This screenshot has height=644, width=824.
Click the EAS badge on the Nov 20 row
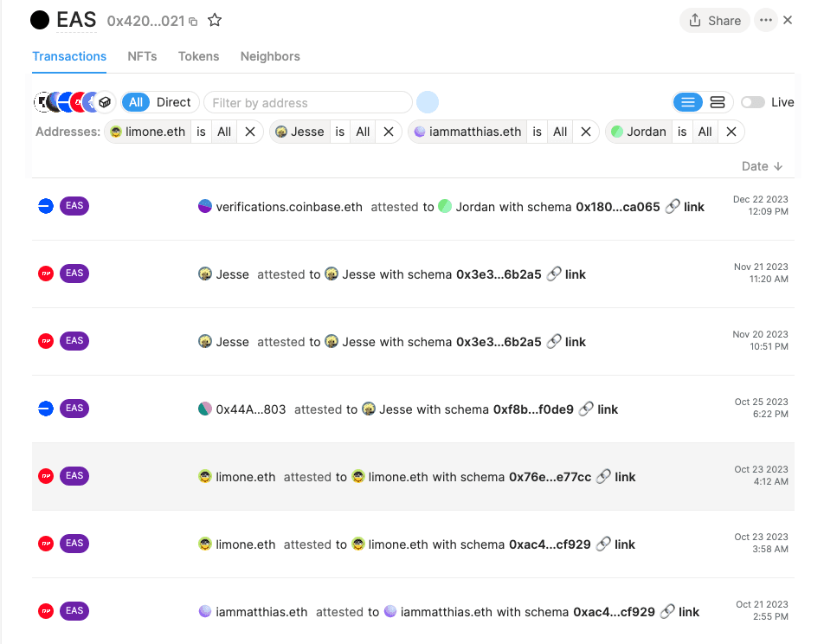74,341
